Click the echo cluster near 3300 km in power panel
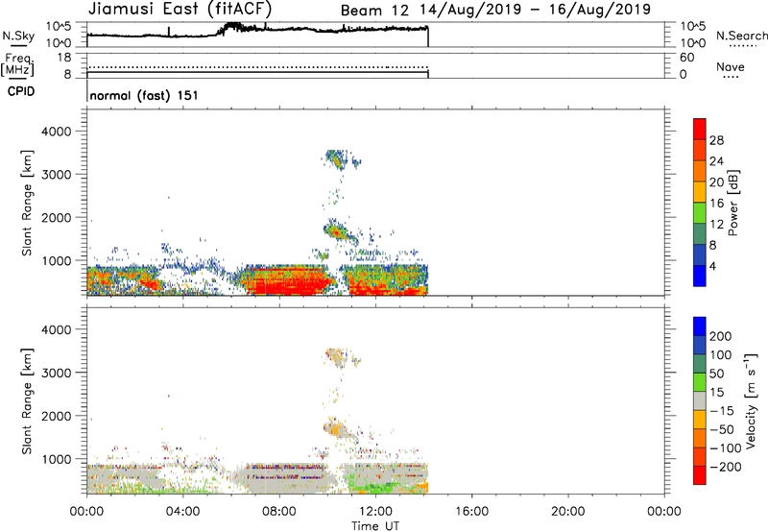 point(338,159)
